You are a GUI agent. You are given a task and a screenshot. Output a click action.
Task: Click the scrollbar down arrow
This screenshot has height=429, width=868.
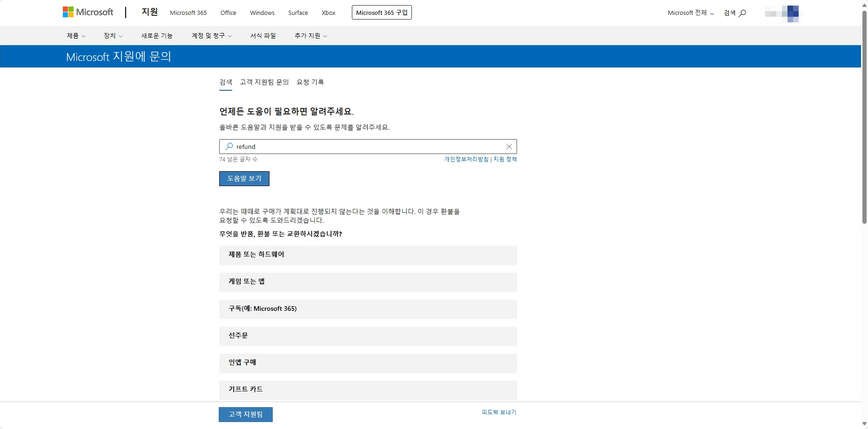(864, 424)
